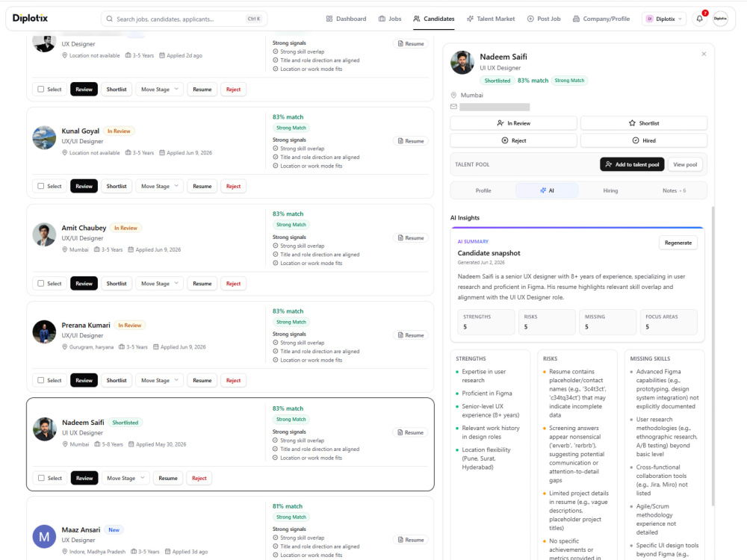Open Move Stage dropdown for Nadeem Saifi

click(x=125, y=478)
